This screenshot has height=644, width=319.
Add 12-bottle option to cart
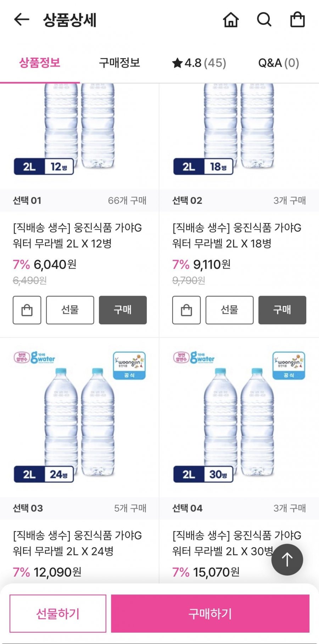[x=27, y=310]
